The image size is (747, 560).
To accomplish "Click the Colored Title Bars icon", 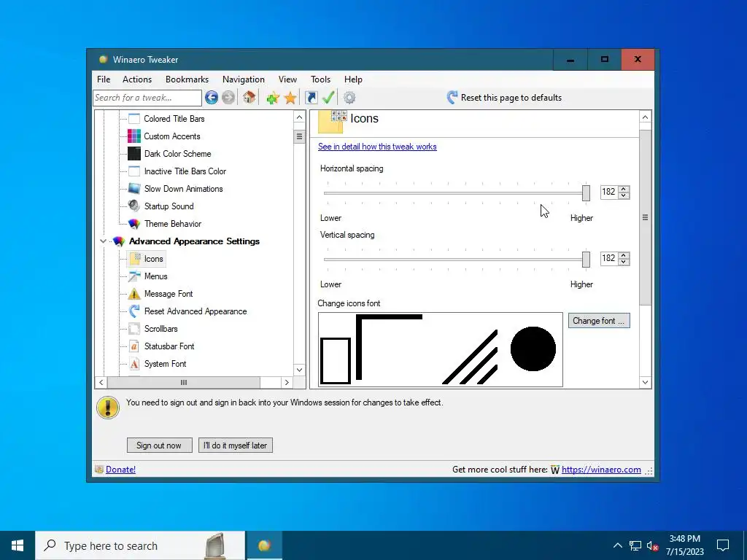I will [x=134, y=119].
